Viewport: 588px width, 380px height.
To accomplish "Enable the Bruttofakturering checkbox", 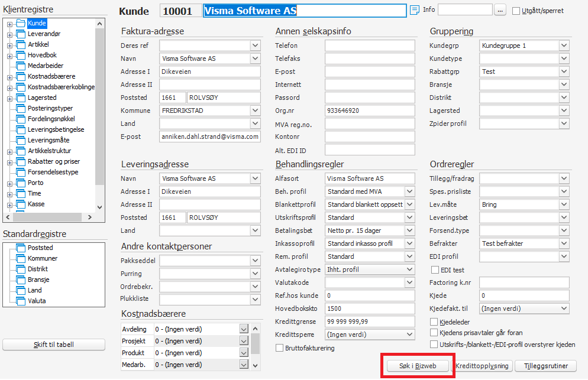I will [x=279, y=348].
